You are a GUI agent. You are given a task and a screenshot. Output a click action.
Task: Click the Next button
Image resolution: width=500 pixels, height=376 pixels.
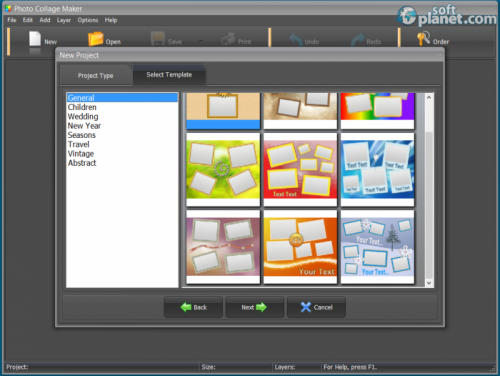click(255, 307)
